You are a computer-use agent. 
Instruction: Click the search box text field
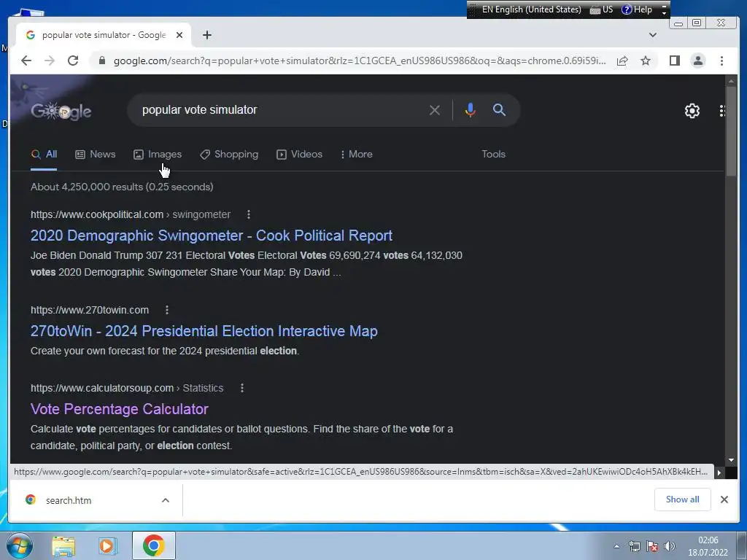(x=281, y=110)
